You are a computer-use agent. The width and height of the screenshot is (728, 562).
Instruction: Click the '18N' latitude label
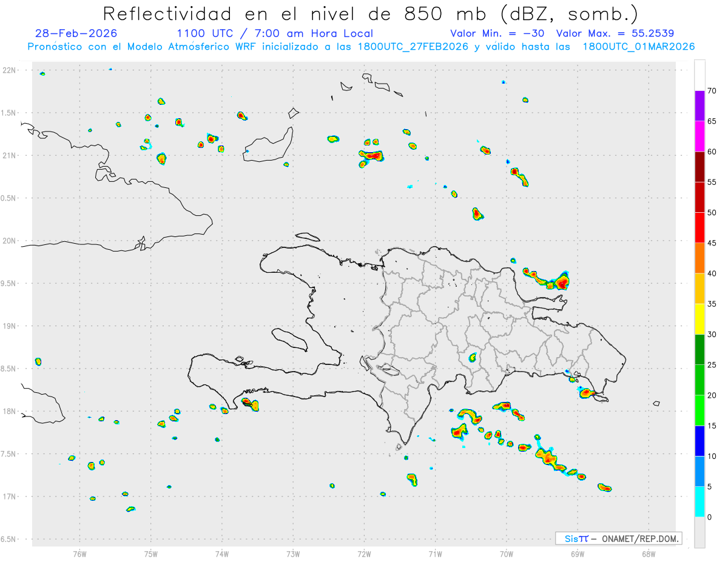(x=10, y=412)
